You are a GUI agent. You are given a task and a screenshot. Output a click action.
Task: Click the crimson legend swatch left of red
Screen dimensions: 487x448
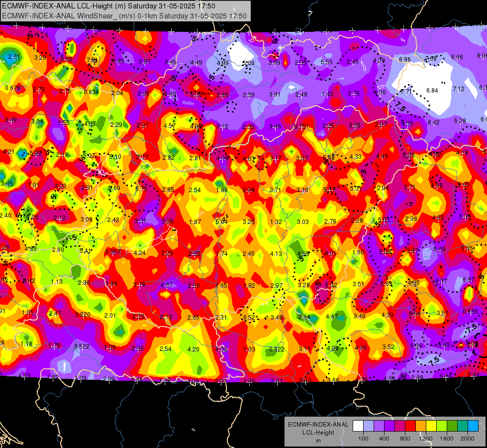click(x=400, y=426)
